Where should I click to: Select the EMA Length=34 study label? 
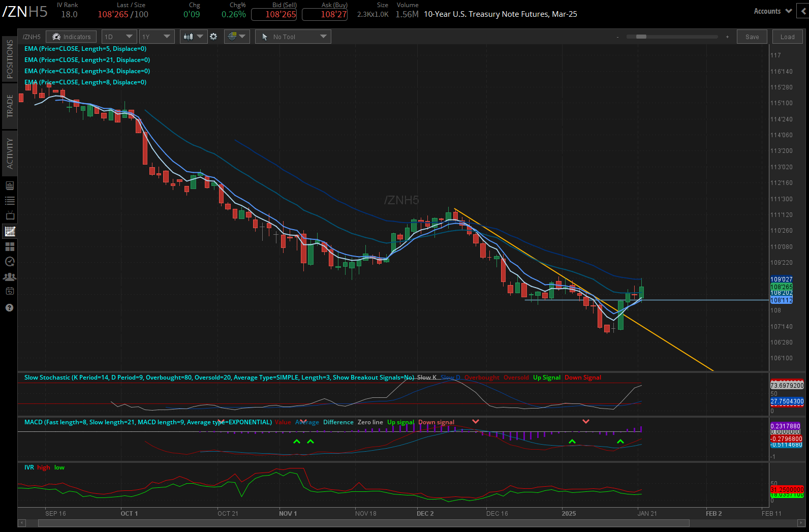(x=87, y=71)
